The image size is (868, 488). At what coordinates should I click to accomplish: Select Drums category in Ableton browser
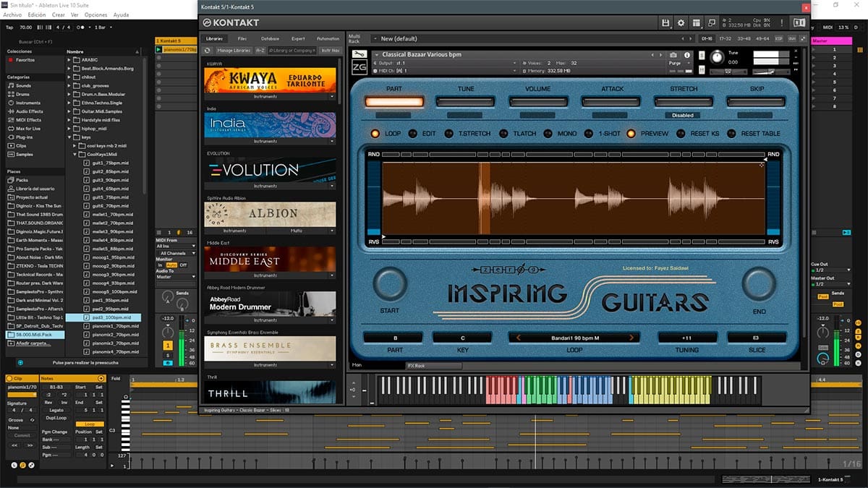pyautogui.click(x=23, y=94)
